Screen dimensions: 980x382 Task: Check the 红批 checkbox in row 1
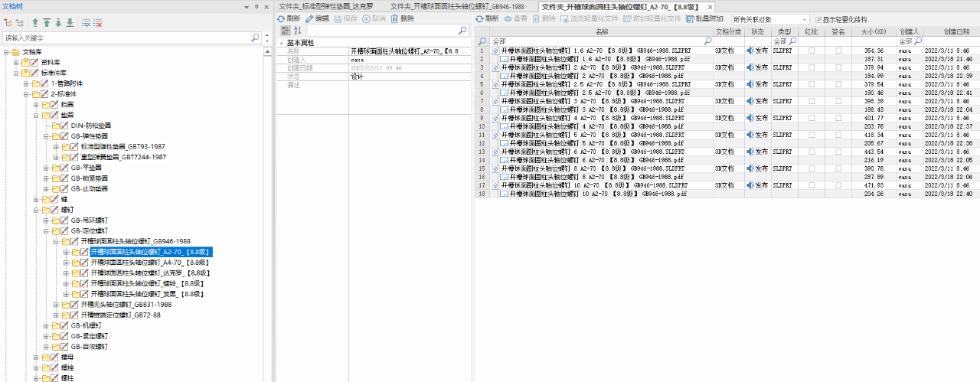pos(811,51)
